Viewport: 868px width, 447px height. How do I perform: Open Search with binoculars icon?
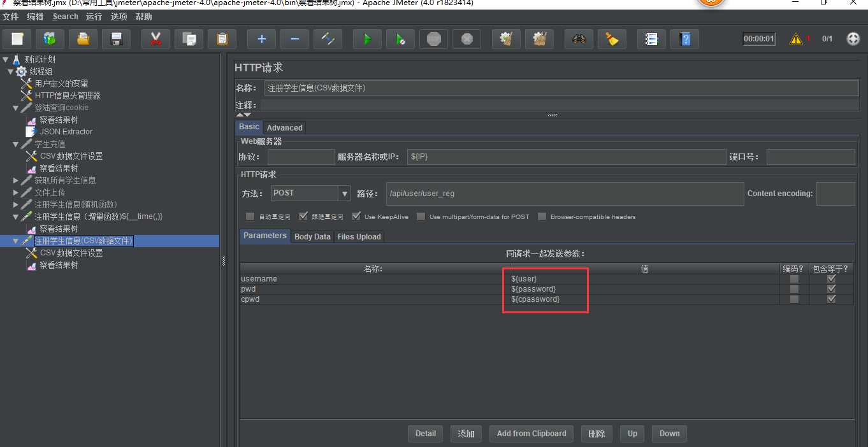click(579, 39)
